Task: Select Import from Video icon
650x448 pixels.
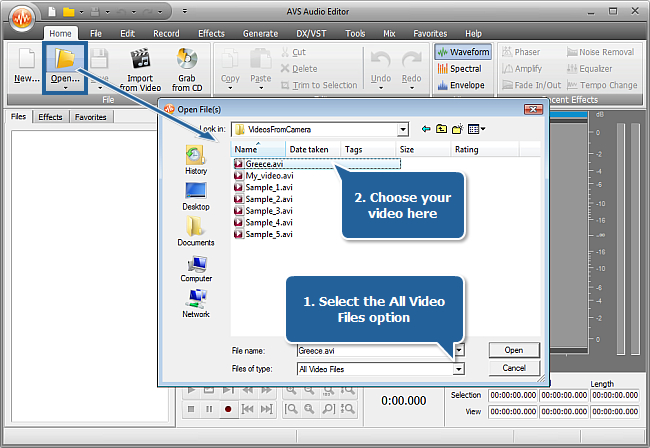Action: [140, 58]
